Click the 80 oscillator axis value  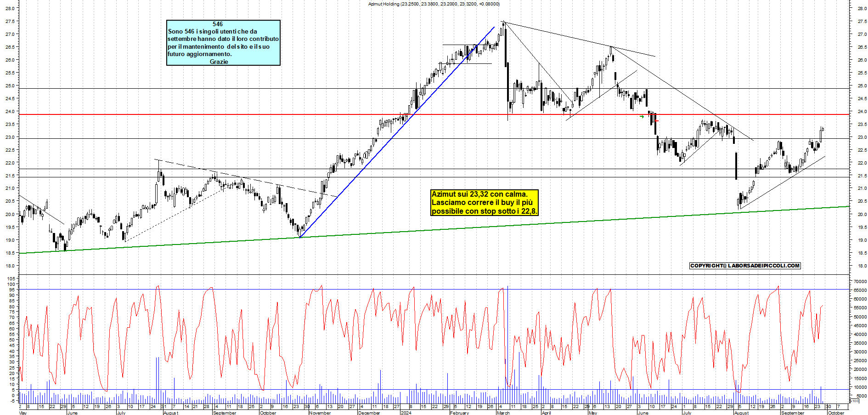pyautogui.click(x=12, y=307)
